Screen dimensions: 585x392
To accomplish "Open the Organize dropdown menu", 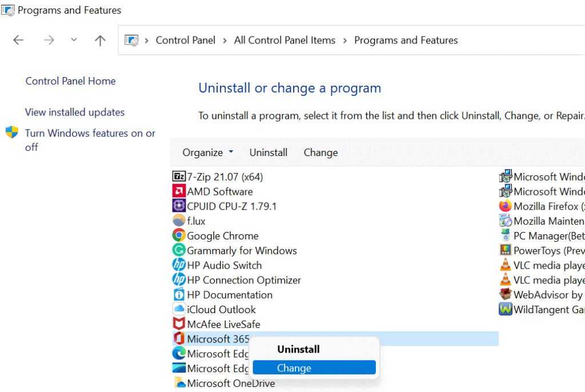I will click(x=208, y=153).
